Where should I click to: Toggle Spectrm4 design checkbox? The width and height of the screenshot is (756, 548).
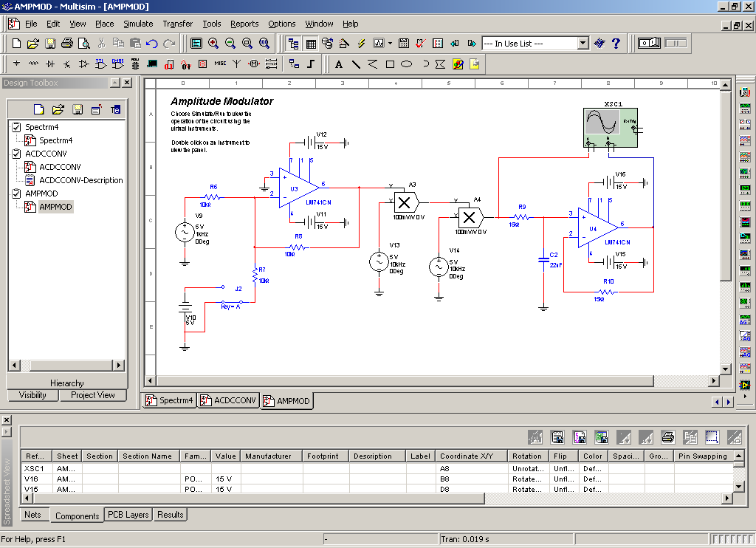pyautogui.click(x=16, y=127)
